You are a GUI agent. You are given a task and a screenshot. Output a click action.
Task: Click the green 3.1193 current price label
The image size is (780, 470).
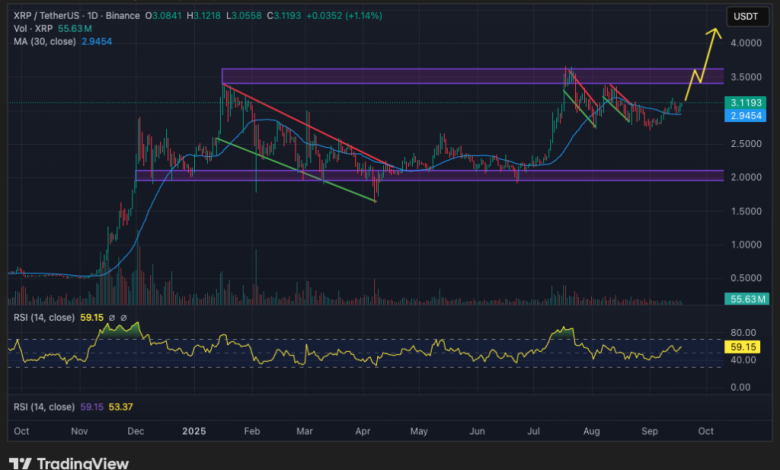(x=744, y=102)
